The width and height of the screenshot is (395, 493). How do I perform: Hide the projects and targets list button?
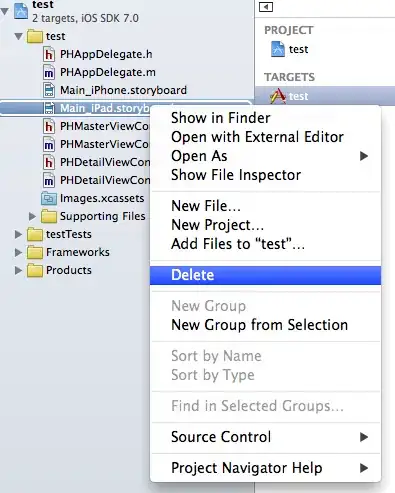coord(266,7)
